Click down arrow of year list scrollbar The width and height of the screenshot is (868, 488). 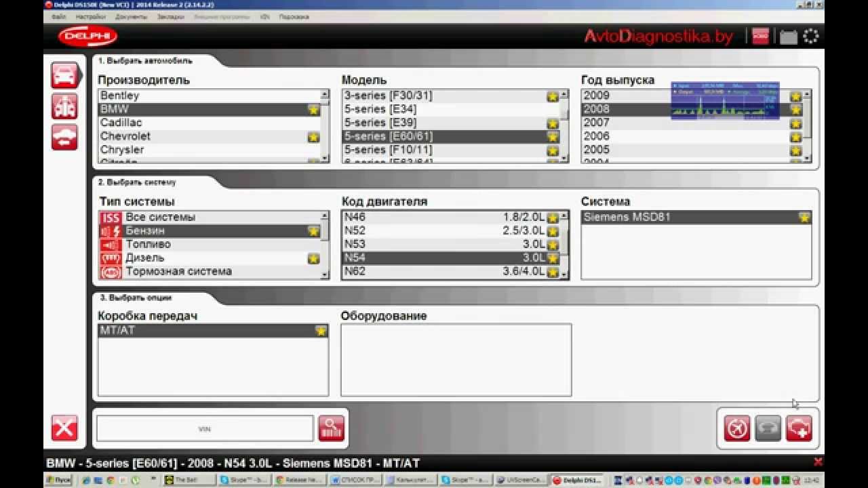point(807,159)
